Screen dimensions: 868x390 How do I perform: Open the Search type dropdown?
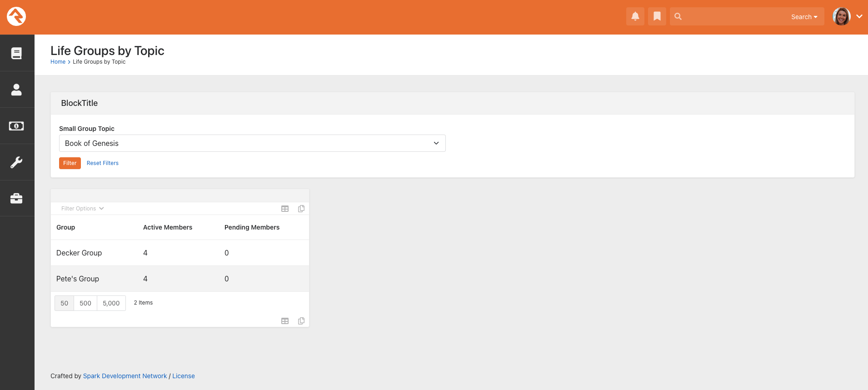tap(804, 17)
